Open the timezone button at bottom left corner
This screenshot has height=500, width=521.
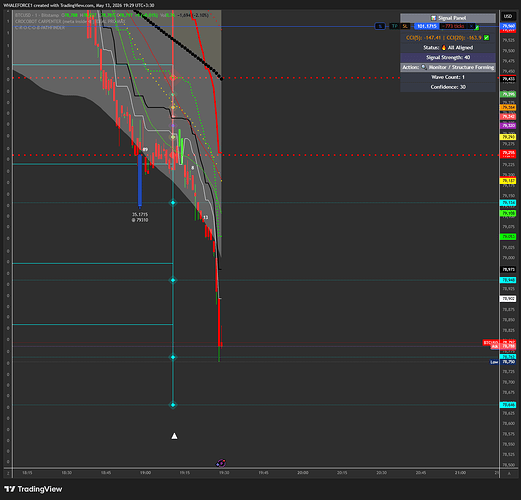pyautogui.click(x=8, y=473)
